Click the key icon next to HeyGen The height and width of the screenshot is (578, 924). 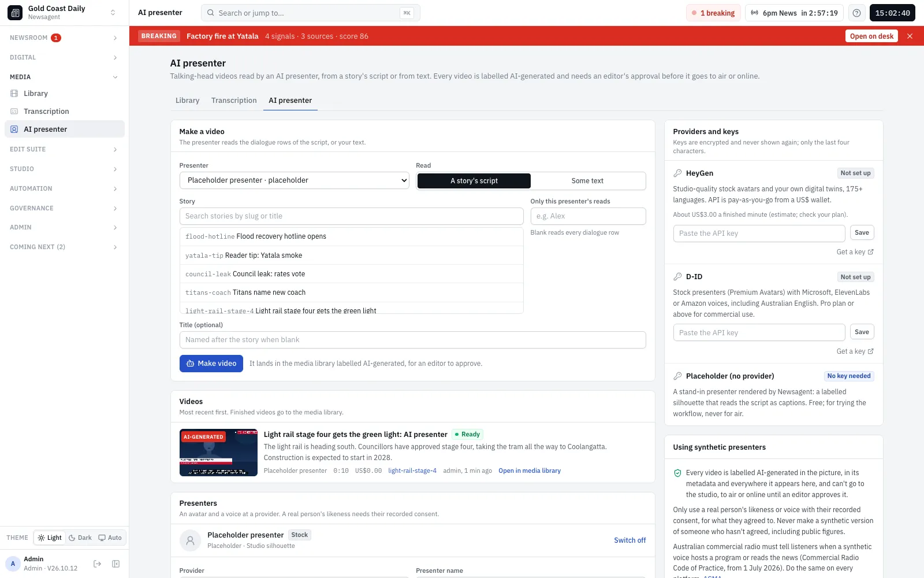(x=677, y=173)
